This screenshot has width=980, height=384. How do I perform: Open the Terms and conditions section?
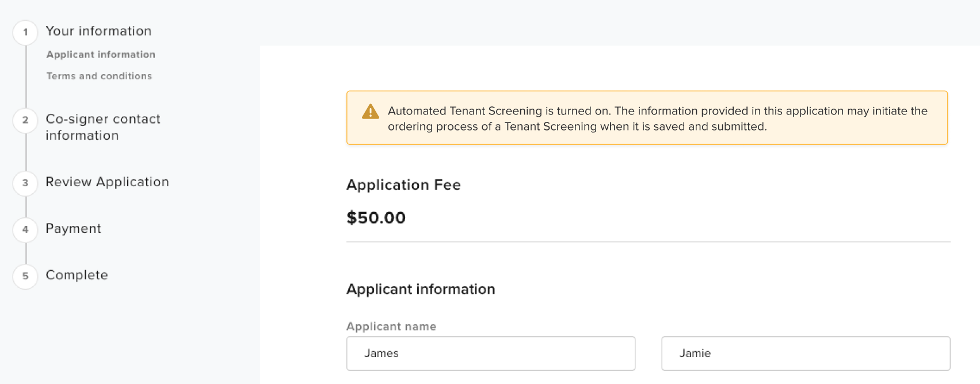tap(98, 75)
